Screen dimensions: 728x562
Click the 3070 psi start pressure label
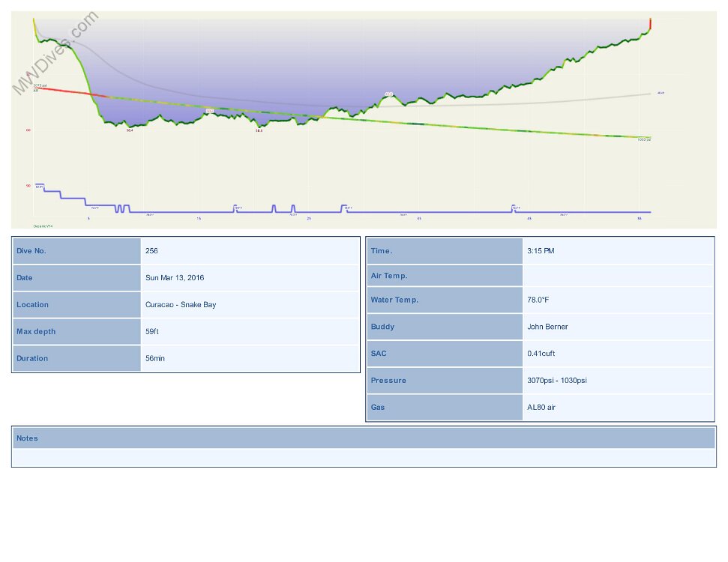click(x=40, y=85)
